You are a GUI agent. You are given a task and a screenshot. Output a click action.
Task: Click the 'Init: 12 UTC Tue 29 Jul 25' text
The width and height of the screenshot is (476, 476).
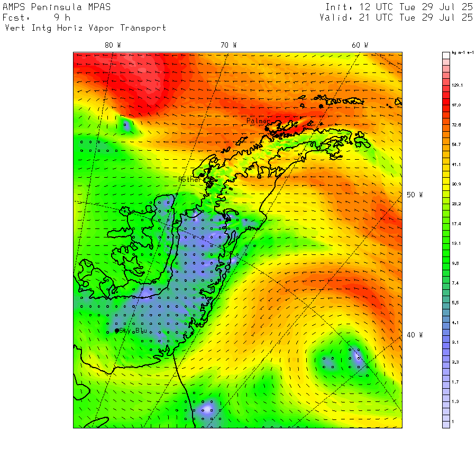(399, 7)
